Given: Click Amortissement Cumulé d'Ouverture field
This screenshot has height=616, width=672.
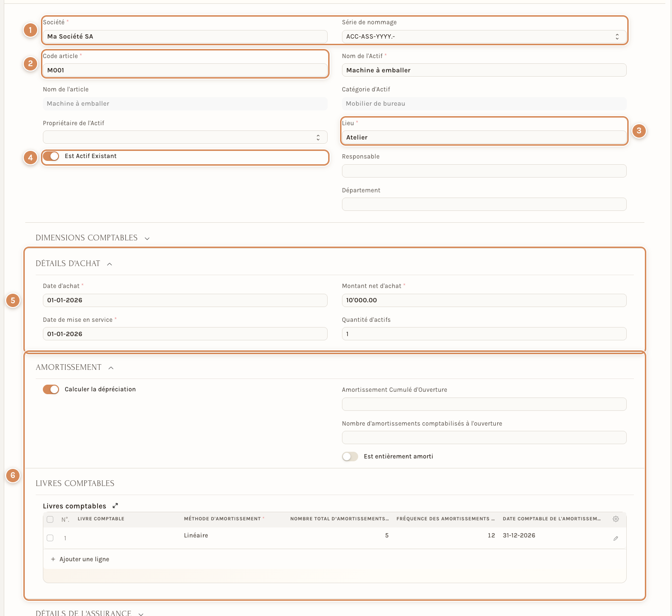Looking at the screenshot, I should pos(484,404).
